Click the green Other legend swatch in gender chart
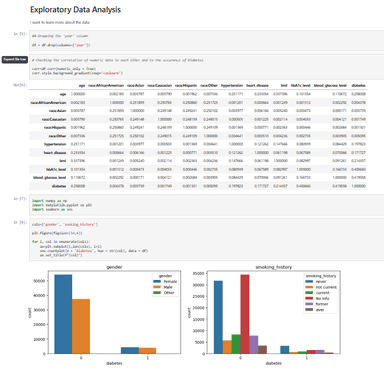384x371 pixels. tap(157, 293)
